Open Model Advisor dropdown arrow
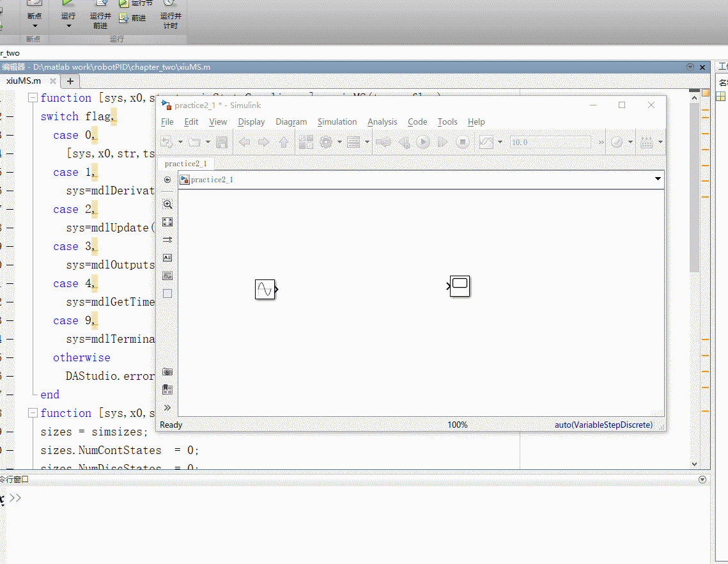Screen dimensions: 728x564 tap(630, 142)
